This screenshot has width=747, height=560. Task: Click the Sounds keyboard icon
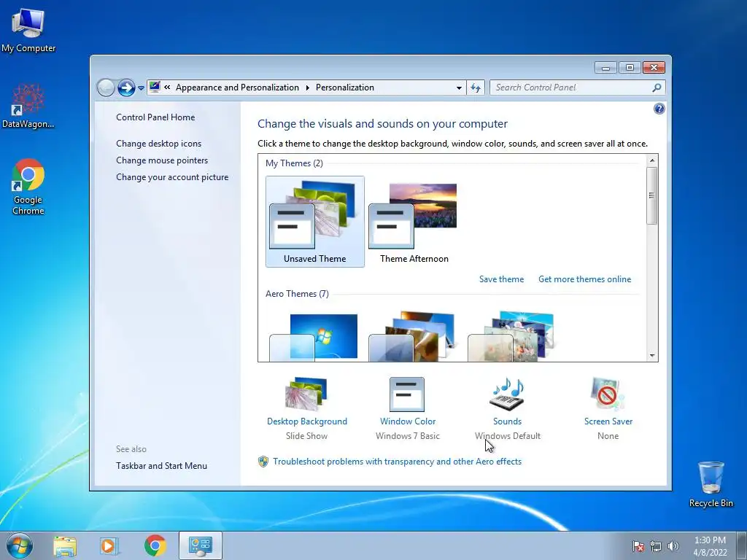click(508, 394)
